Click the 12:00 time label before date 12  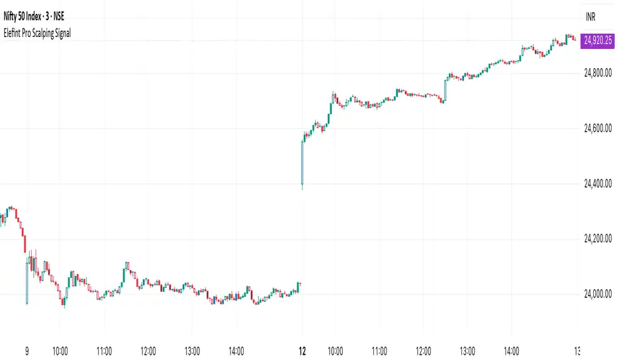[x=148, y=350]
